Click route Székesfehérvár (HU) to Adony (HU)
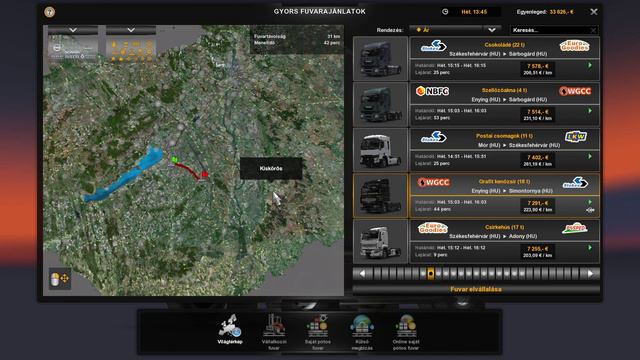Image resolution: width=640 pixels, height=360 pixels. 493,236
